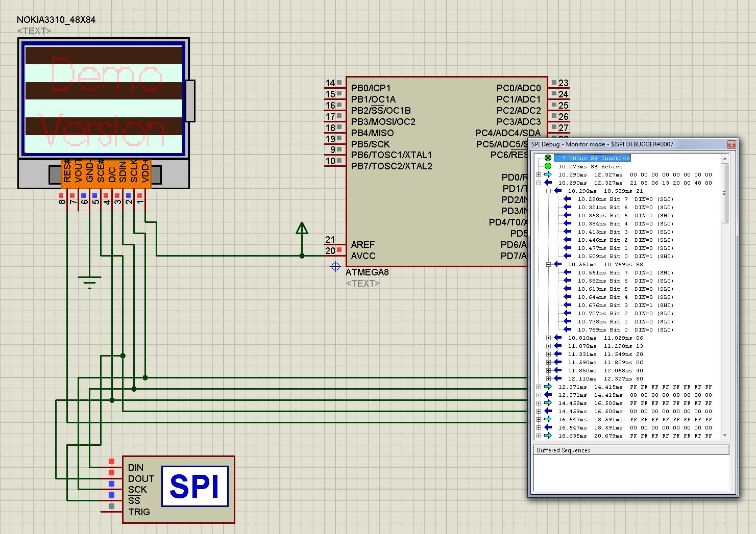Click the SPI Debug list scrollbar thumb
Image resolution: width=756 pixels, height=534 pixels.
[724, 193]
